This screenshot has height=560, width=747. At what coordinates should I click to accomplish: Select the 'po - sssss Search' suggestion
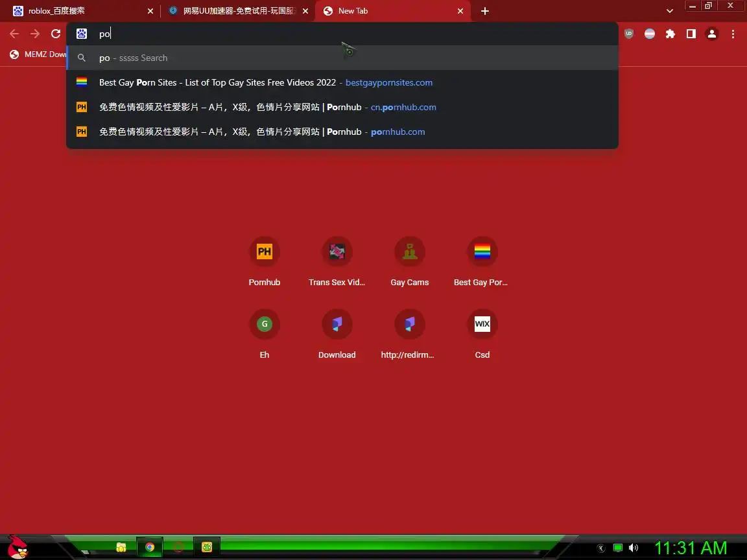point(342,58)
